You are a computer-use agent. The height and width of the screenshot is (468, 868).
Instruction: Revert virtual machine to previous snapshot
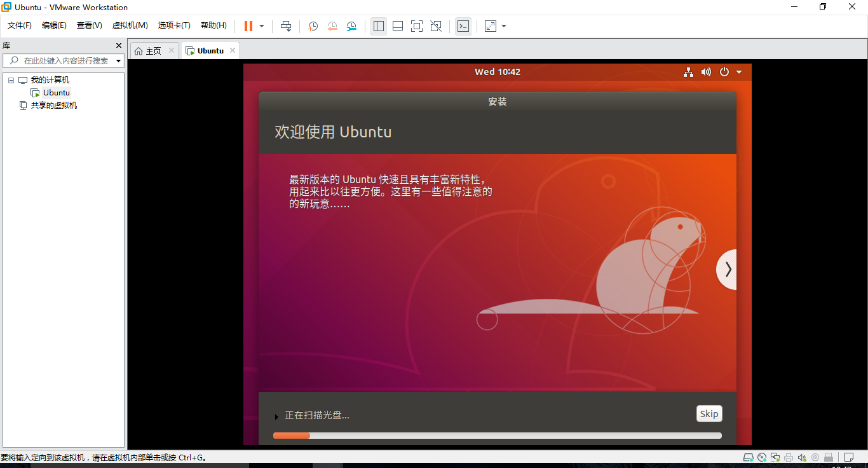click(332, 26)
